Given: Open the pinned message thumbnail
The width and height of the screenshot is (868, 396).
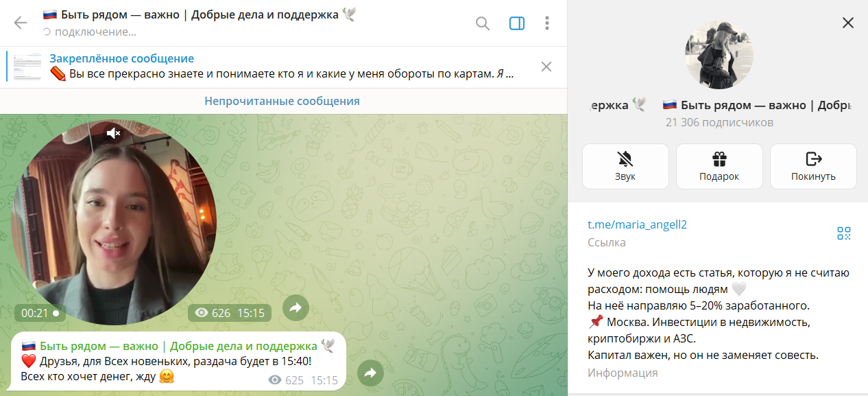Looking at the screenshot, I should tap(27, 67).
